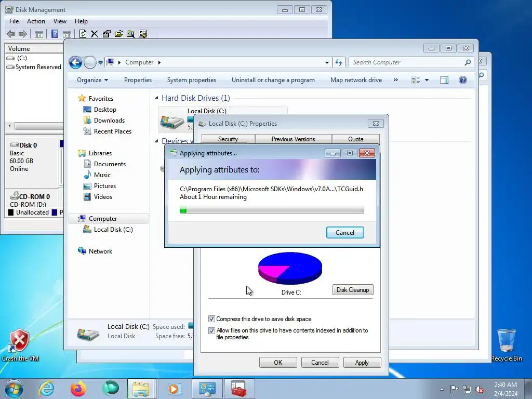The width and height of the screenshot is (532, 399).
Task: Click the blue Help icon in Explorer toolbar
Action: (463, 80)
